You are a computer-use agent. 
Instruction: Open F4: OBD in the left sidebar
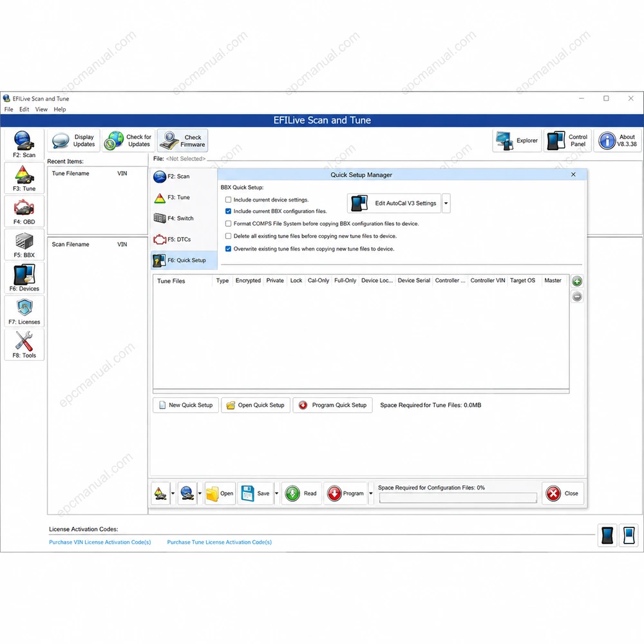coord(24,211)
